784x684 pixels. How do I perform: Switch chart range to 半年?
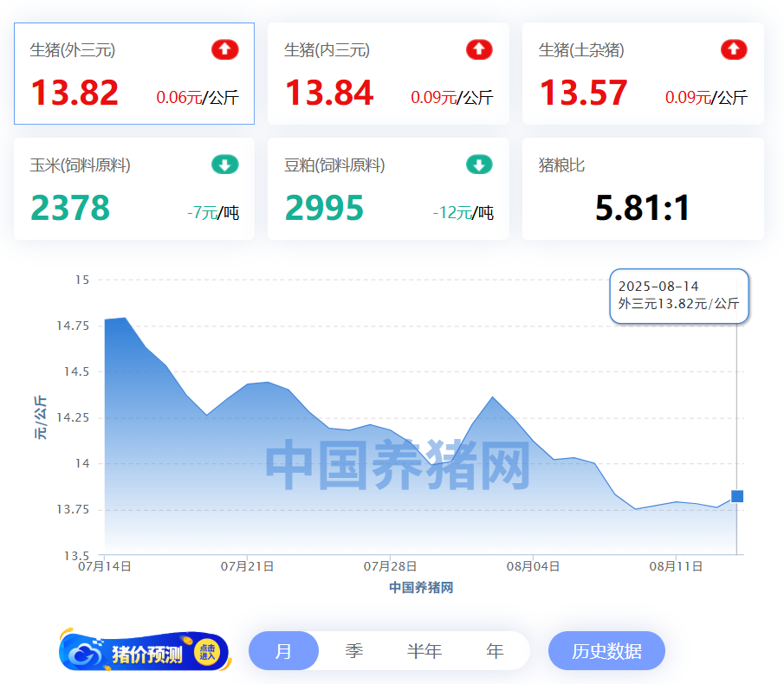click(424, 650)
